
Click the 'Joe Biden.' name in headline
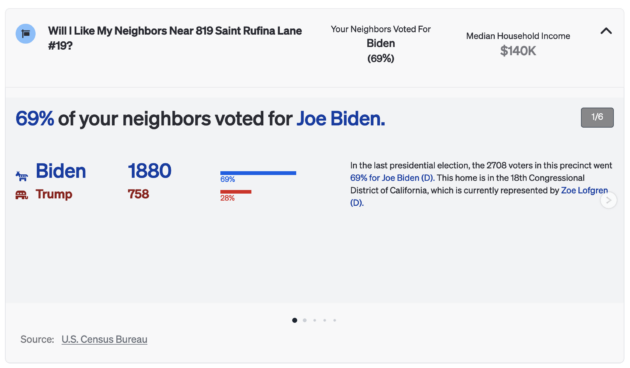coord(341,119)
